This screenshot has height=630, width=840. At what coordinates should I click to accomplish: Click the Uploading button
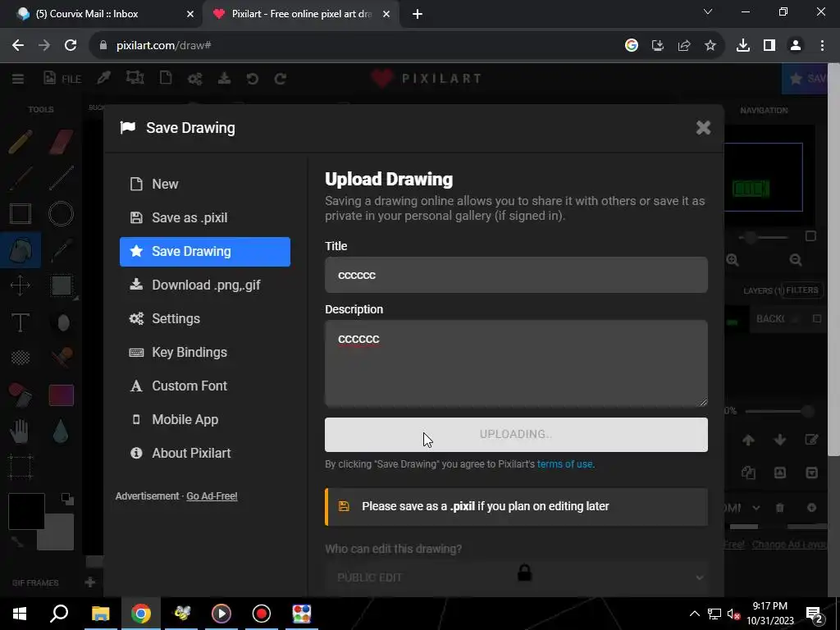(516, 435)
